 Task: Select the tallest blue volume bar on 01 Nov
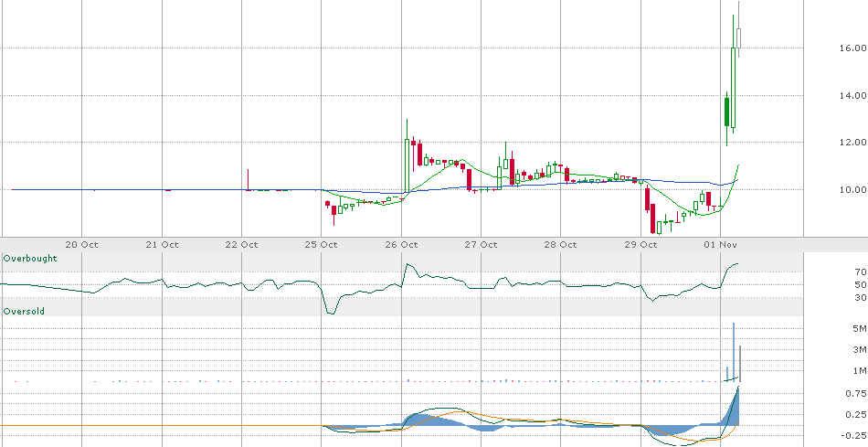coord(734,352)
